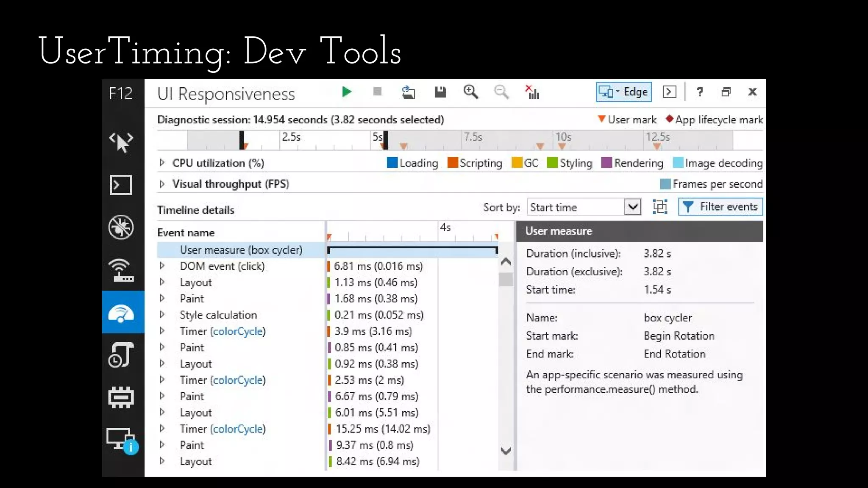Screen dimensions: 868x488
Task: Open the Memory tool chip icon
Action: click(x=121, y=397)
